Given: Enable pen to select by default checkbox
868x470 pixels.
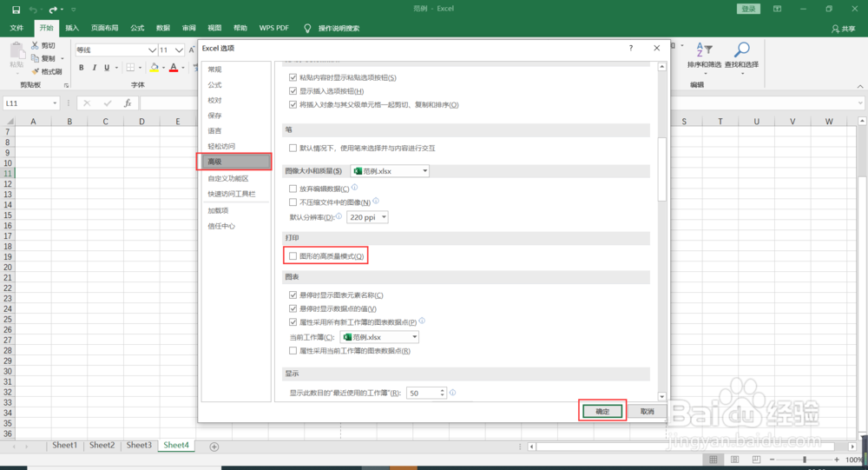Looking at the screenshot, I should click(293, 148).
